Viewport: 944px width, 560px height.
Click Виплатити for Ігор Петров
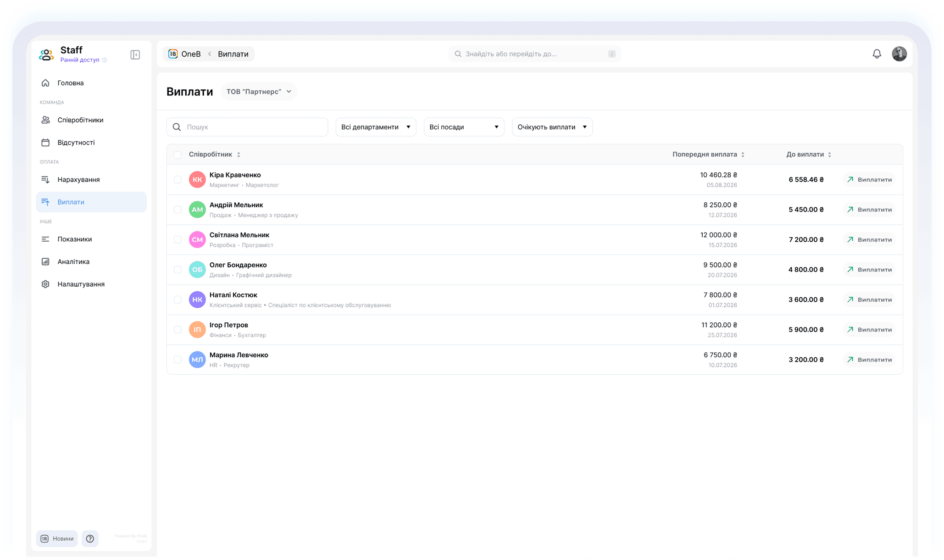coord(869,329)
